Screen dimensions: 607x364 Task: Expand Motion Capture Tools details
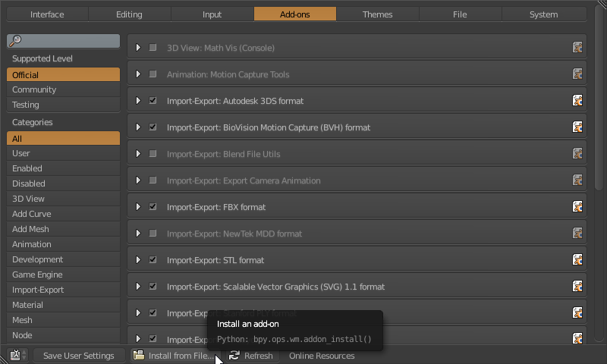[138, 74]
